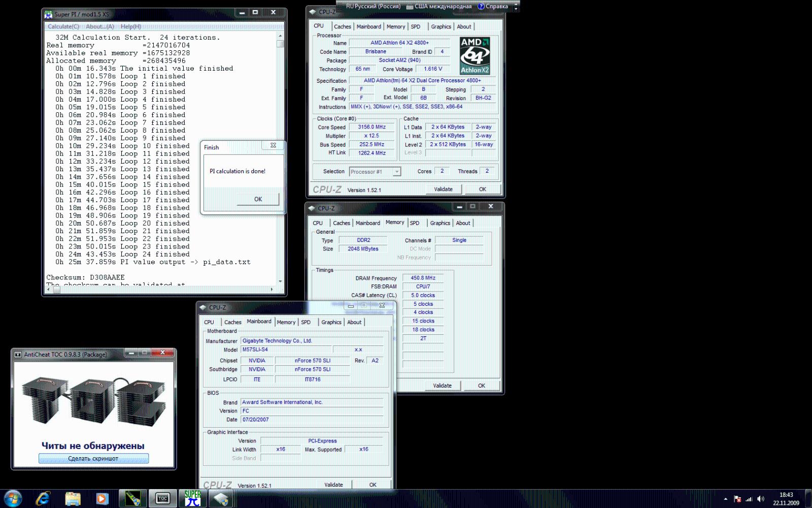
Task: Click OK in the CPU tab window
Action: [x=483, y=189]
